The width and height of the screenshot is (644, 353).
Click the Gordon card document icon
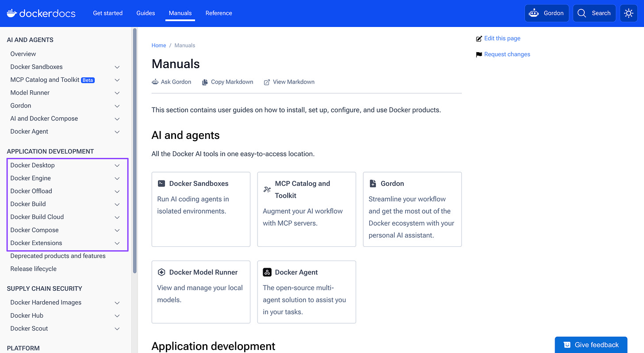(x=373, y=183)
